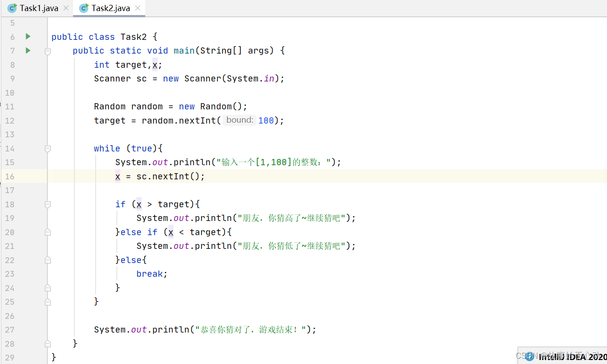
Task: Place cursor on class name Task2
Action: 134,37
